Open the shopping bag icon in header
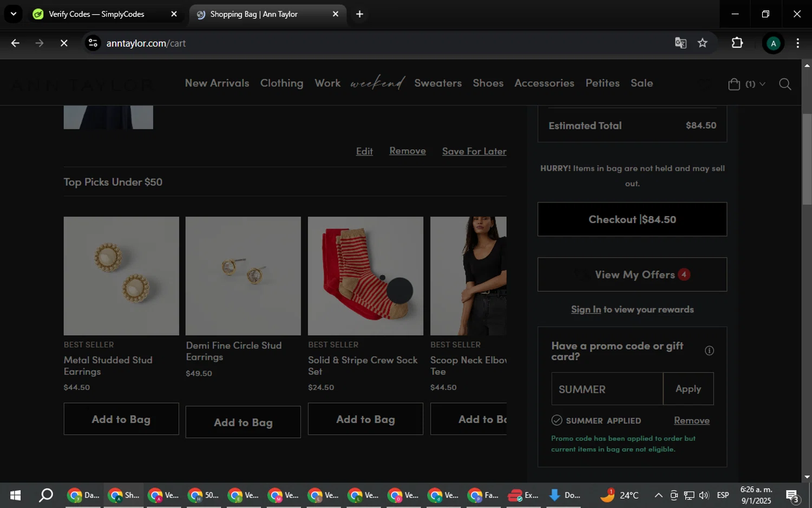The image size is (812, 508). point(734,84)
